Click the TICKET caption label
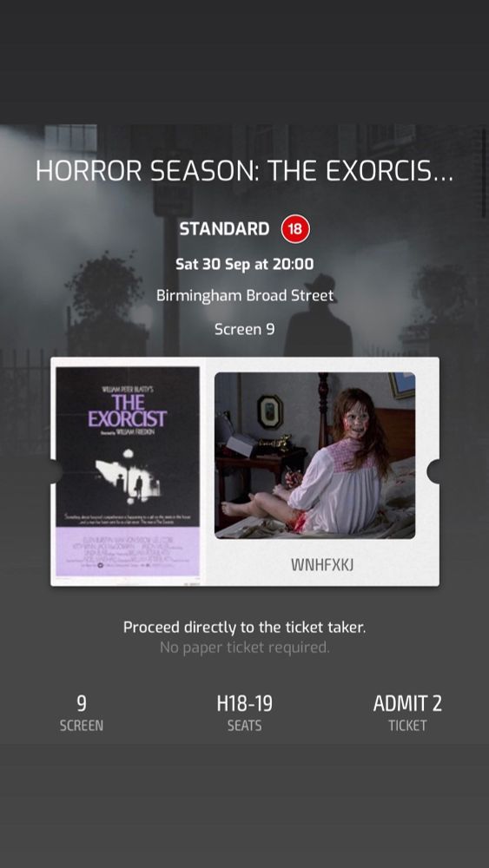 point(407,726)
